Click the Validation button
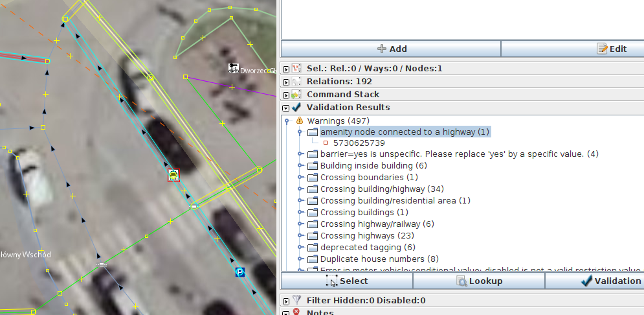644x315 pixels. (610, 281)
